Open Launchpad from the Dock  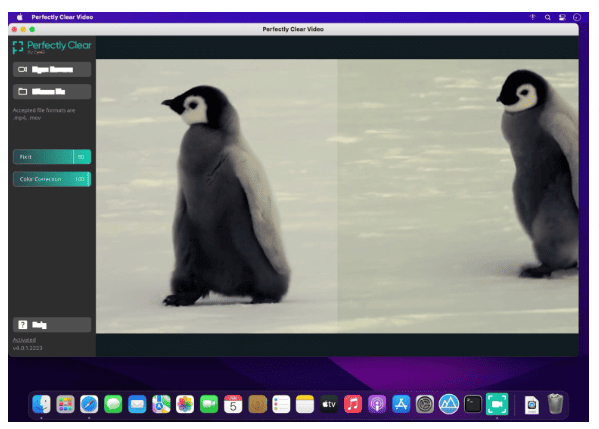tap(65, 404)
